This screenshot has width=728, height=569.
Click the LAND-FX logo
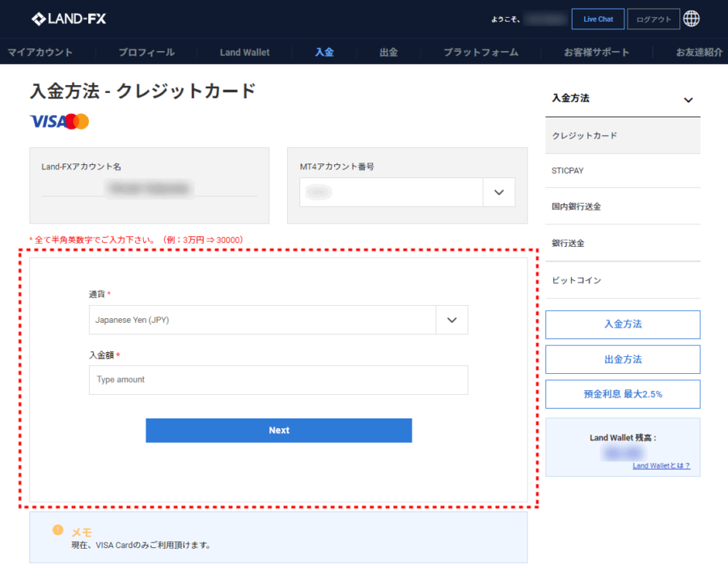(x=69, y=19)
